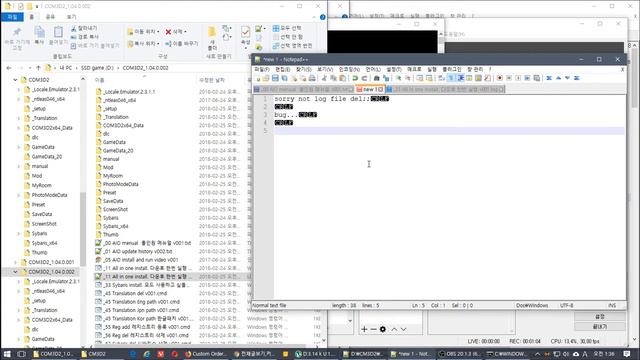Click the Explorer Up arrow navigation icon
The width and height of the screenshot is (640, 360).
[x=38, y=68]
